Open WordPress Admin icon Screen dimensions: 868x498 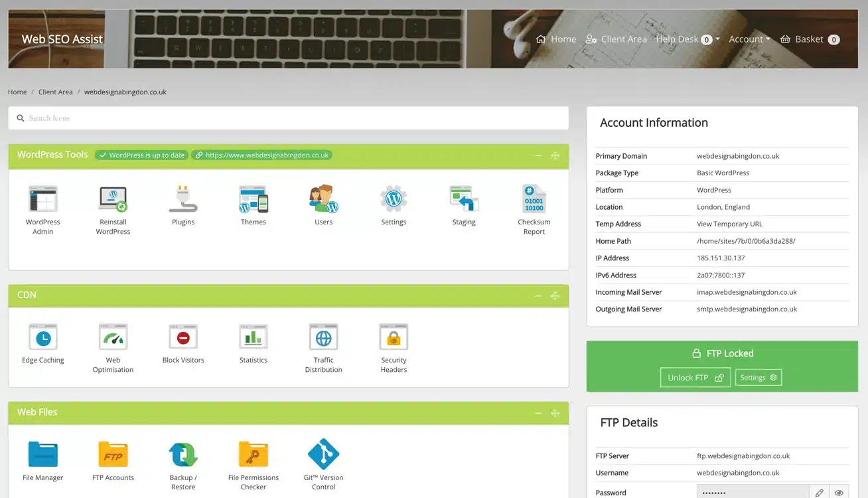click(x=43, y=199)
